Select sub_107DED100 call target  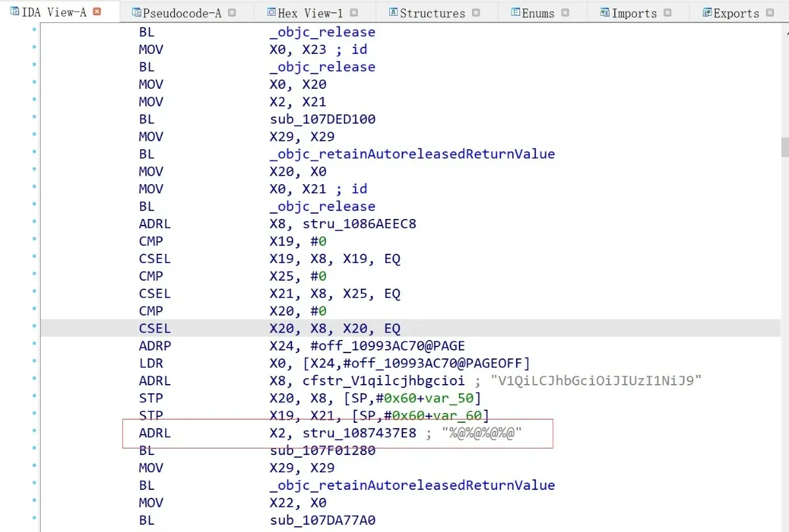click(323, 119)
